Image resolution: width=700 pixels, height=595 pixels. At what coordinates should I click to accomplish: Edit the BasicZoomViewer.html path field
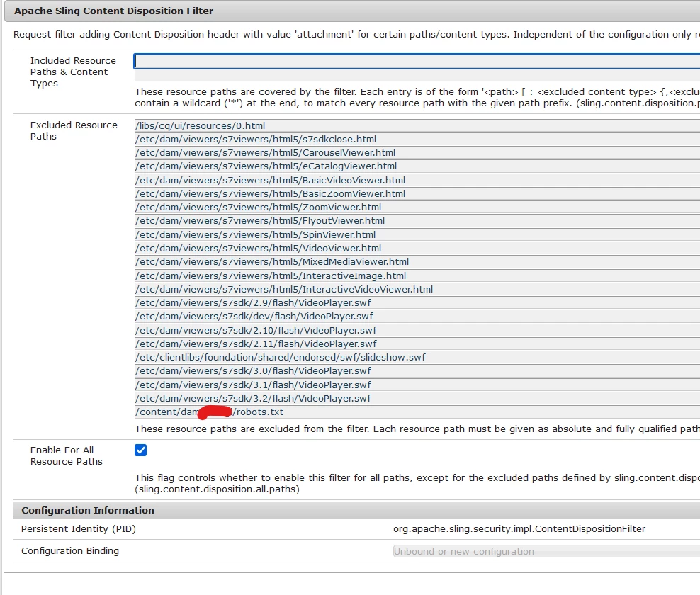[417, 193]
